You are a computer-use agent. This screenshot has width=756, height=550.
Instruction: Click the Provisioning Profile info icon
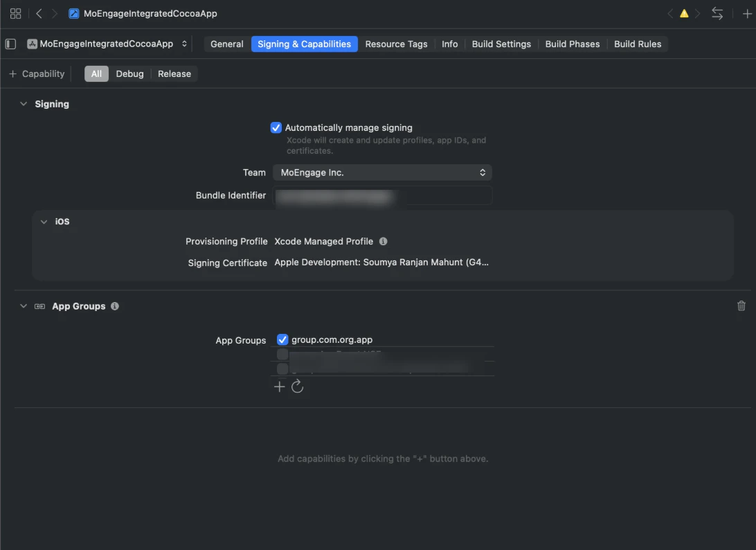(x=383, y=241)
